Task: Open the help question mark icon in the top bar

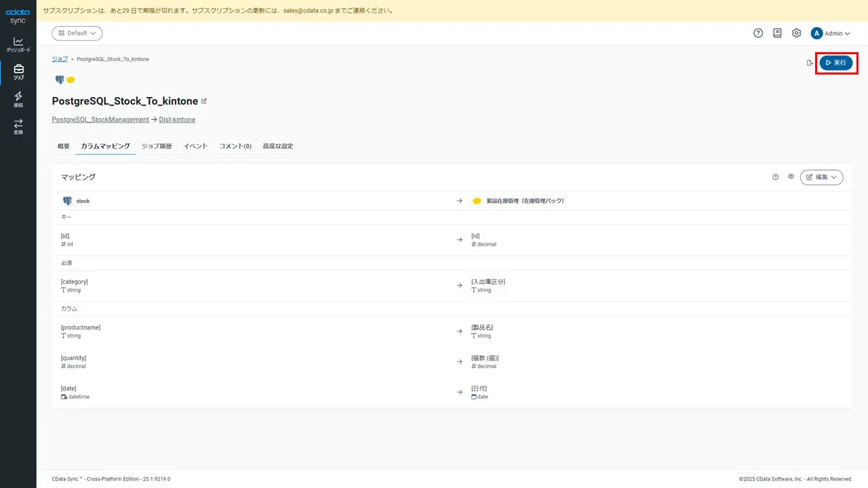Action: click(x=758, y=33)
